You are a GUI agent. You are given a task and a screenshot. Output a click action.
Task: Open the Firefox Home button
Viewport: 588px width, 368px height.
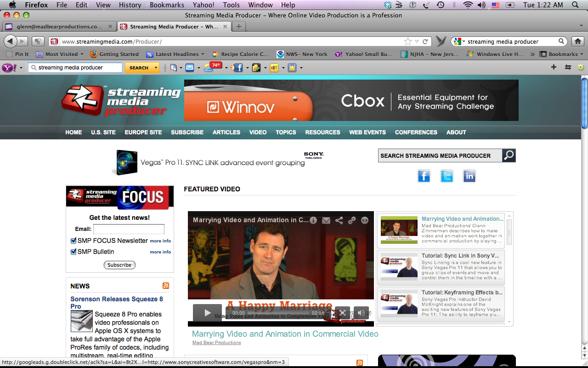tap(578, 41)
